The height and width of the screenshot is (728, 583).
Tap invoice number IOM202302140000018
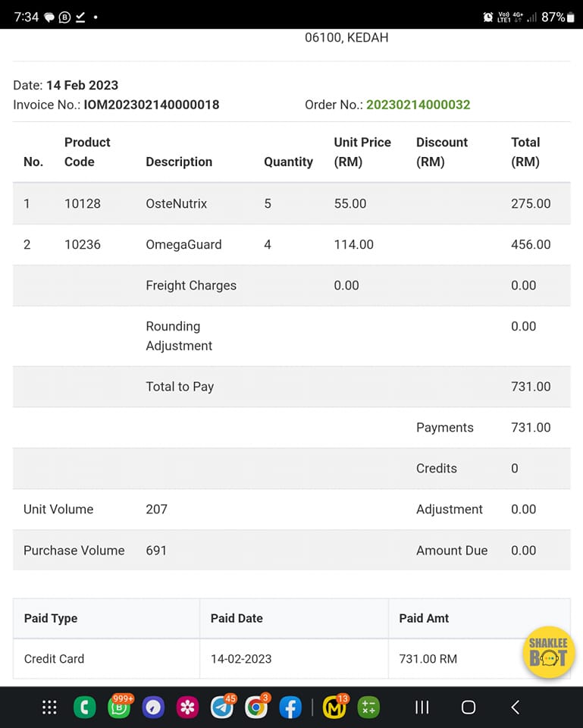coord(152,105)
